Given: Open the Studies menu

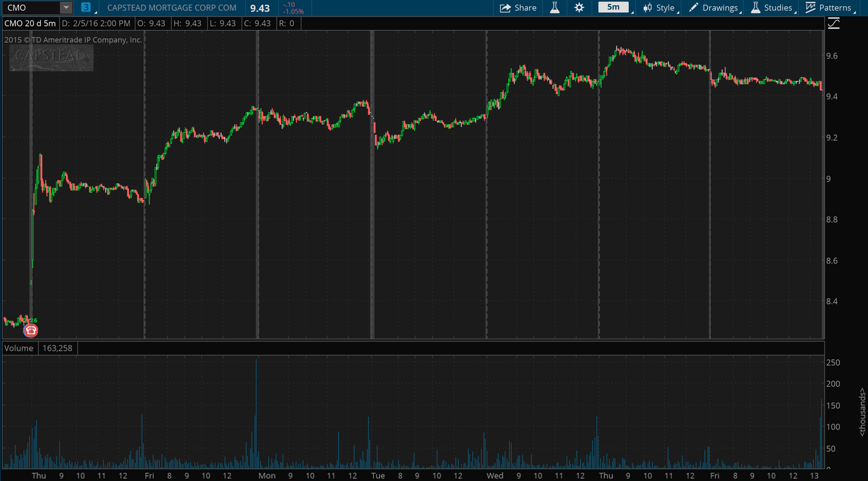Looking at the screenshot, I should click(778, 8).
